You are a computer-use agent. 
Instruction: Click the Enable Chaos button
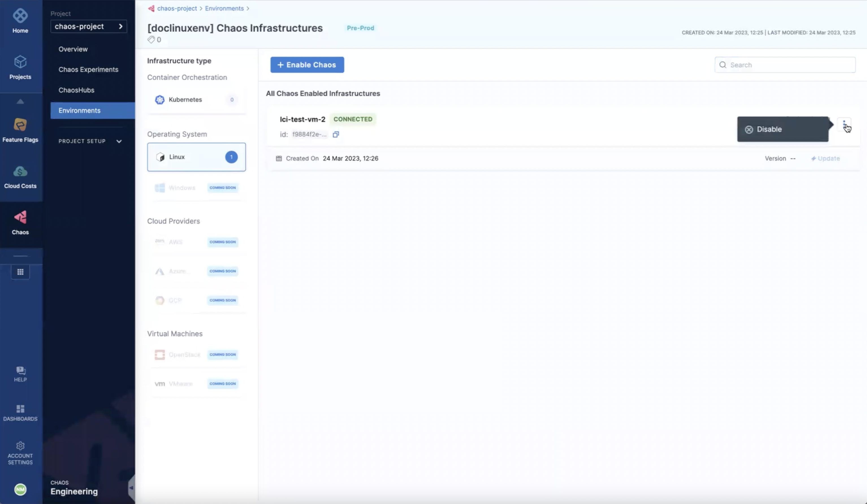point(307,64)
